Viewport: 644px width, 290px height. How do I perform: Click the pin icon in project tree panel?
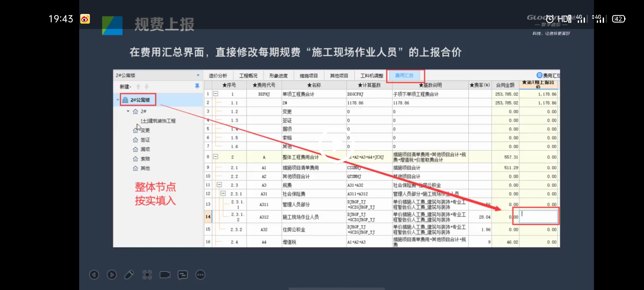[197, 86]
